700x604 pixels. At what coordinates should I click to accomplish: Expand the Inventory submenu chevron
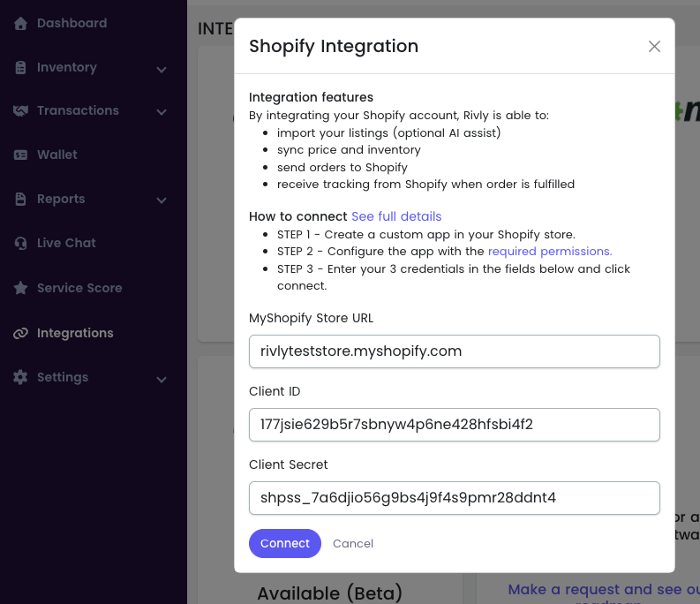[x=162, y=69]
